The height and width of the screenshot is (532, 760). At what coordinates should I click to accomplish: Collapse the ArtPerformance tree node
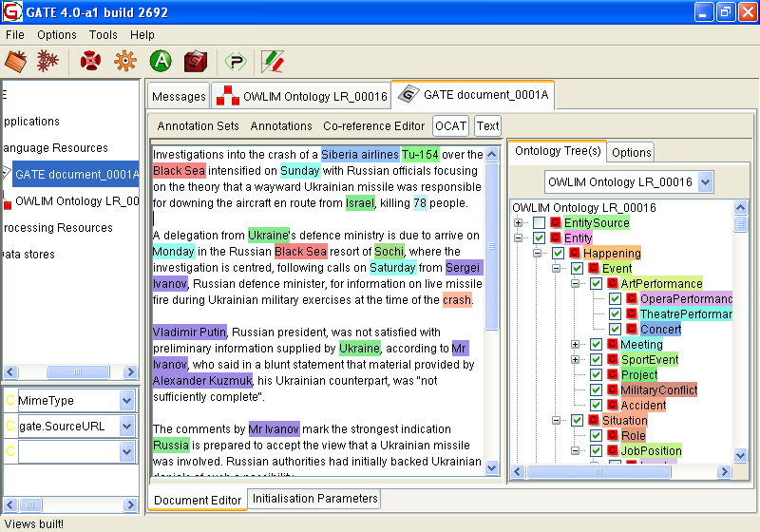pos(576,283)
